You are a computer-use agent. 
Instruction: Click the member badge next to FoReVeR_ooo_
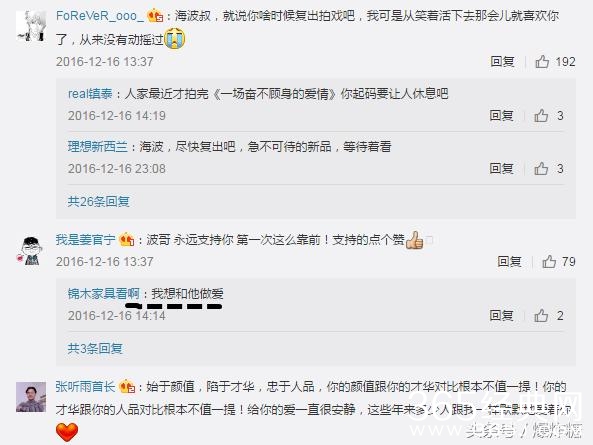coord(155,16)
